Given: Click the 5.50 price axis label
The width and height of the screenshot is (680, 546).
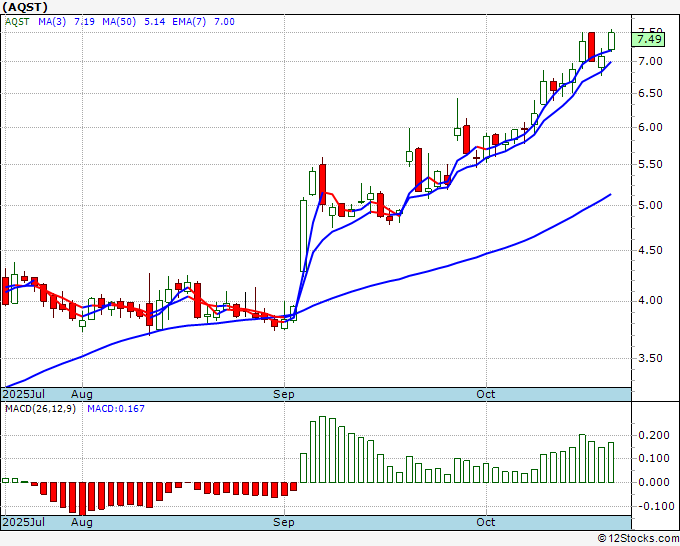Looking at the screenshot, I should tap(651, 164).
